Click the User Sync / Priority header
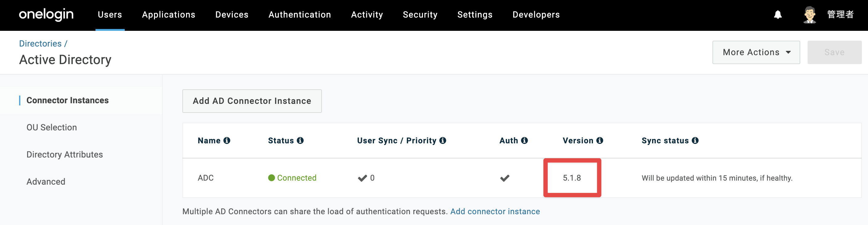 [397, 140]
